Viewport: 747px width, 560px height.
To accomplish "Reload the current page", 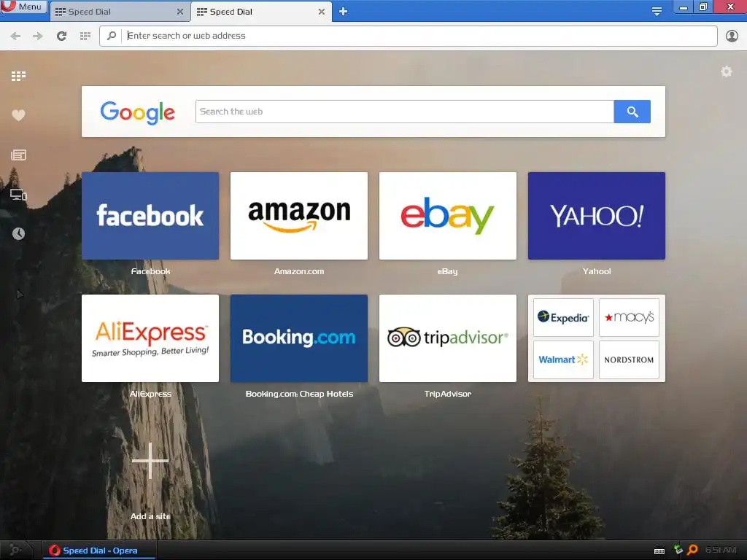I will [61, 36].
